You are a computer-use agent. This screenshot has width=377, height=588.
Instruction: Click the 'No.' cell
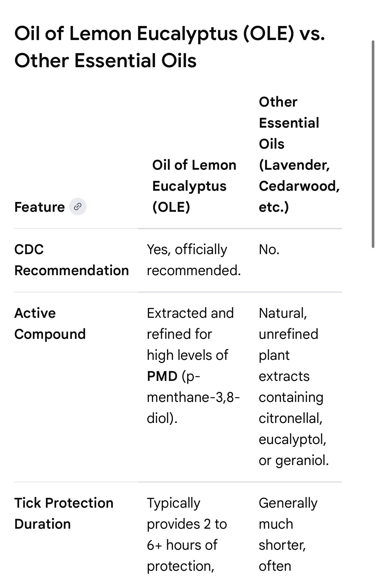point(269,250)
